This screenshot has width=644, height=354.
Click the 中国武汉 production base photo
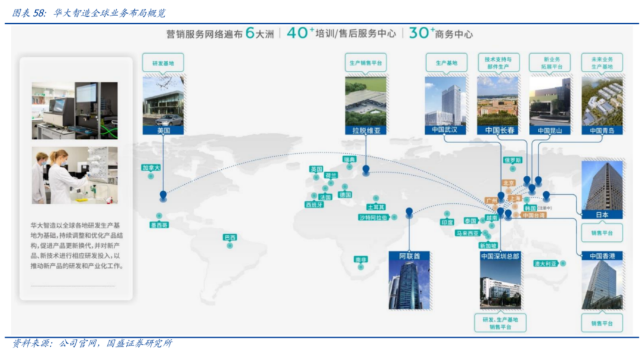(445, 100)
